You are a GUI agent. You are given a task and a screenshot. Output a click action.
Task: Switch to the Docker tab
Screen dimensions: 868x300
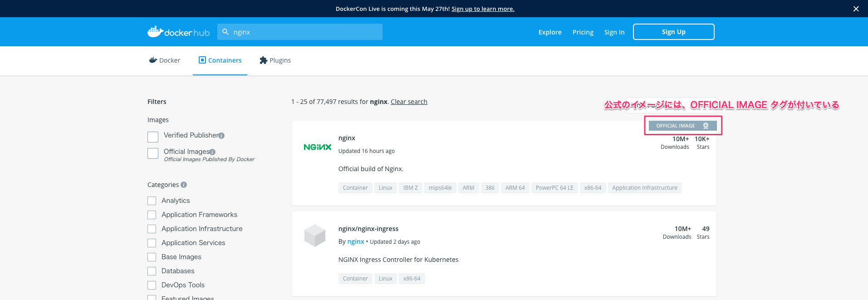[x=165, y=60]
